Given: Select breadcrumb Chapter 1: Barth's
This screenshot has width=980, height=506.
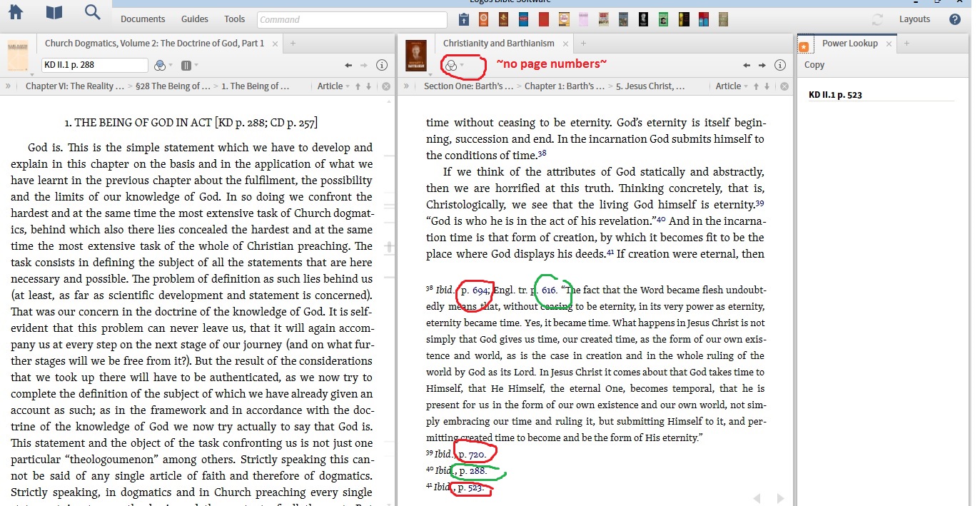Looking at the screenshot, I should (x=565, y=86).
